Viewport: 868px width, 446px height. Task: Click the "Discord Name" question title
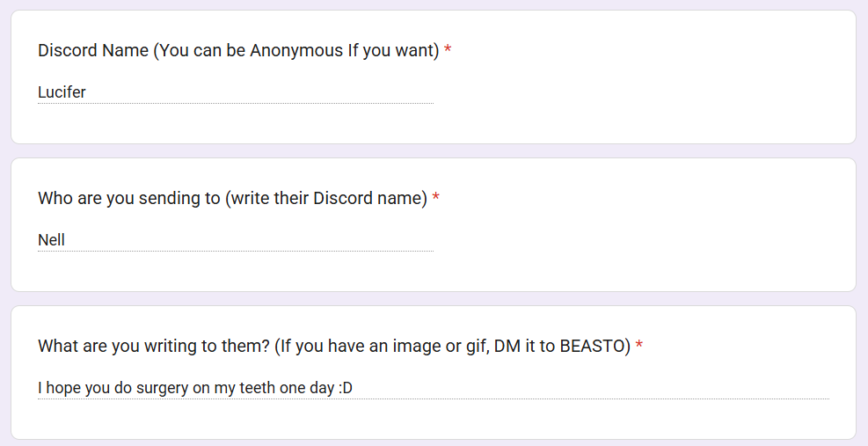[x=93, y=50]
